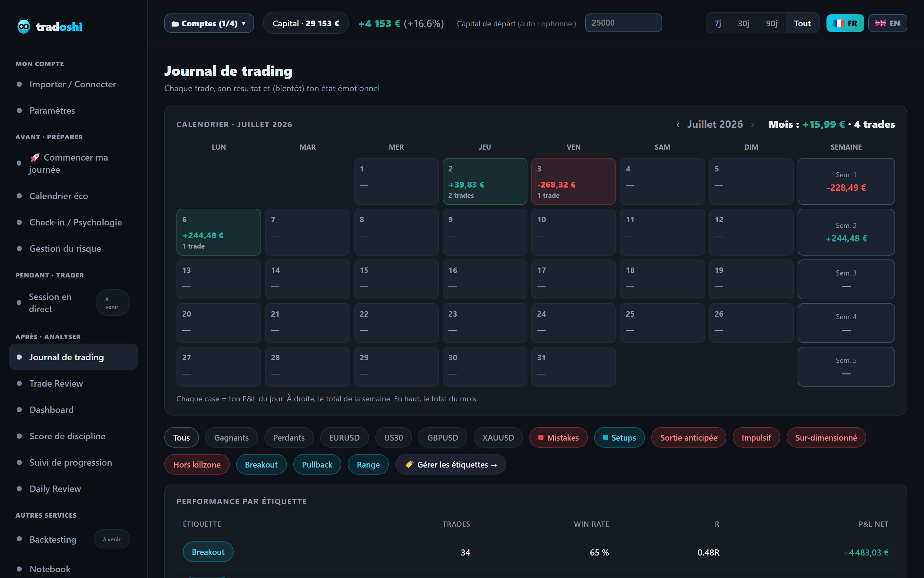Click the starting capital input field
924x578 pixels.
click(x=623, y=23)
